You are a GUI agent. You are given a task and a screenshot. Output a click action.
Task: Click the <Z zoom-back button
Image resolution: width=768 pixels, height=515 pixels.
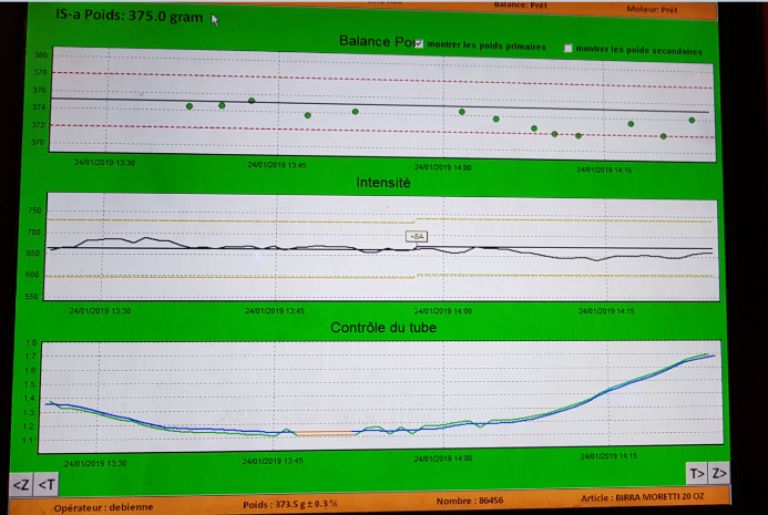click(22, 485)
